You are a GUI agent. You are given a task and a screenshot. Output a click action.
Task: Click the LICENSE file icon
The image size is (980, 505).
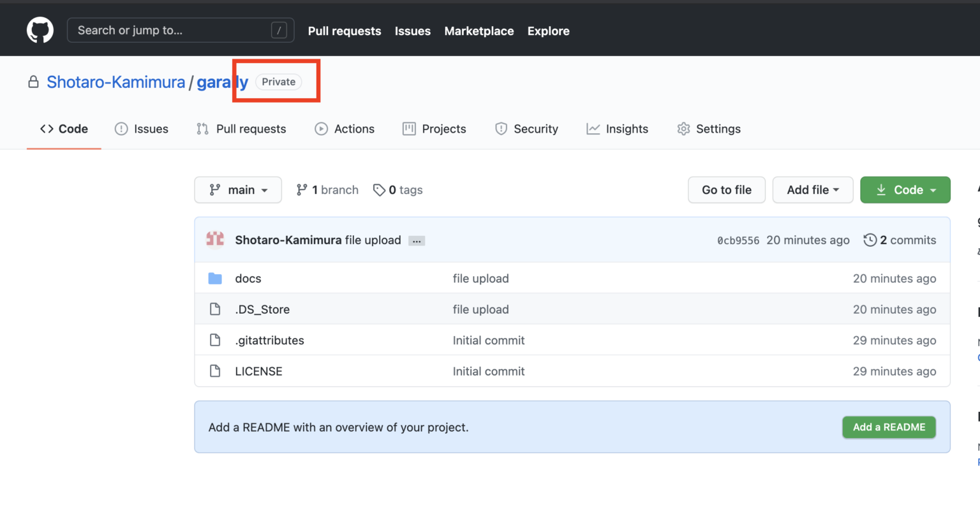coord(215,371)
